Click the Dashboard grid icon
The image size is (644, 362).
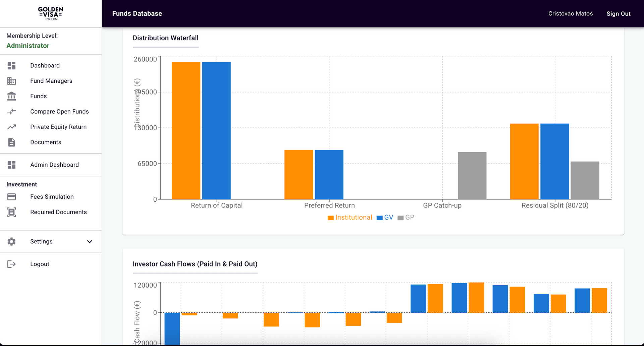coord(11,65)
